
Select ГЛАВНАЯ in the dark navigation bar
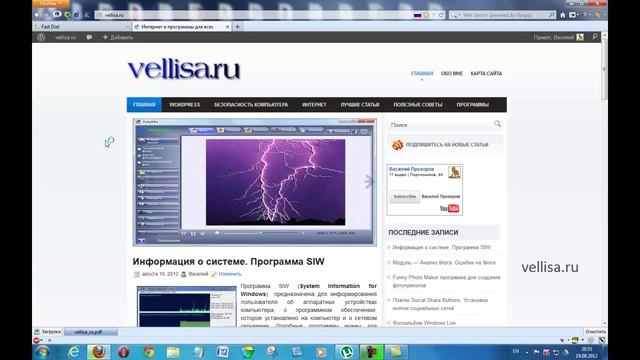144,104
